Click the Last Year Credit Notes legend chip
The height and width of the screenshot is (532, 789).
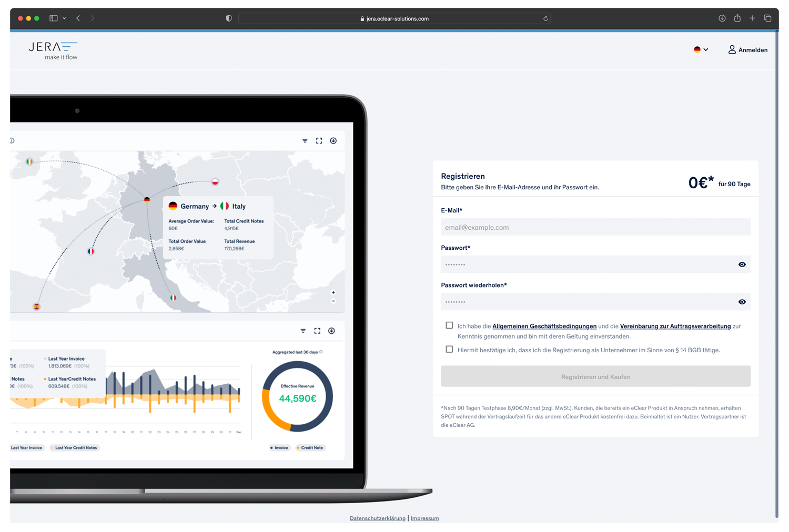(x=75, y=448)
